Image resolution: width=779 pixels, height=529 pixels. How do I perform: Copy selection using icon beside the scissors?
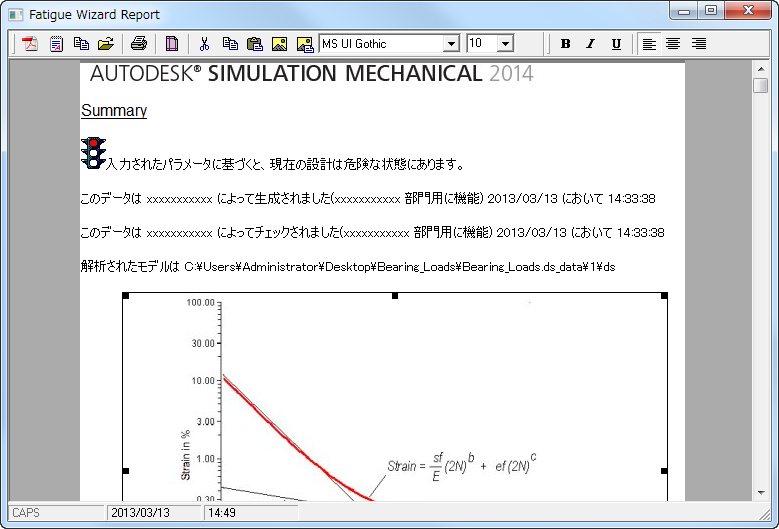(x=230, y=44)
